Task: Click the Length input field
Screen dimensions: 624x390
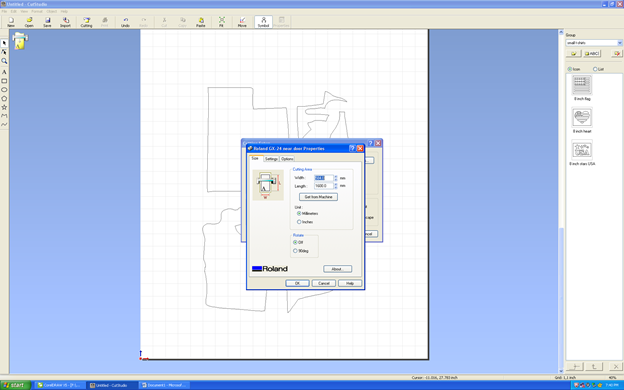Action: pyautogui.click(x=324, y=186)
